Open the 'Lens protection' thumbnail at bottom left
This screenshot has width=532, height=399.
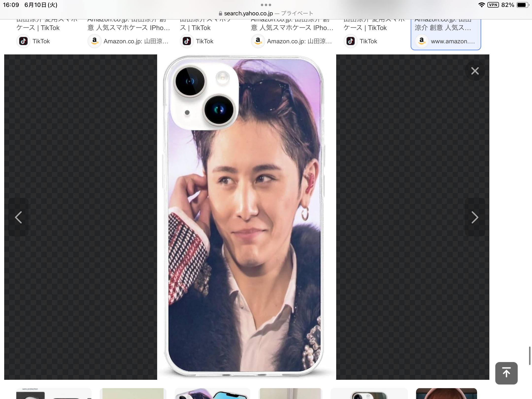(54, 393)
